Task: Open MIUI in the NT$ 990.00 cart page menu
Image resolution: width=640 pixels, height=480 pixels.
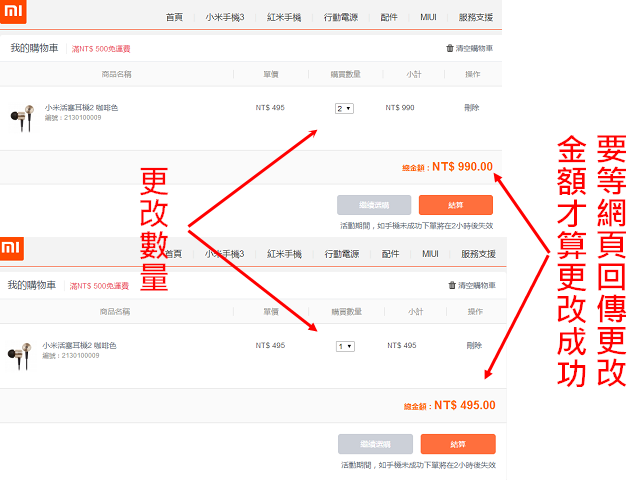Action: pos(428,17)
